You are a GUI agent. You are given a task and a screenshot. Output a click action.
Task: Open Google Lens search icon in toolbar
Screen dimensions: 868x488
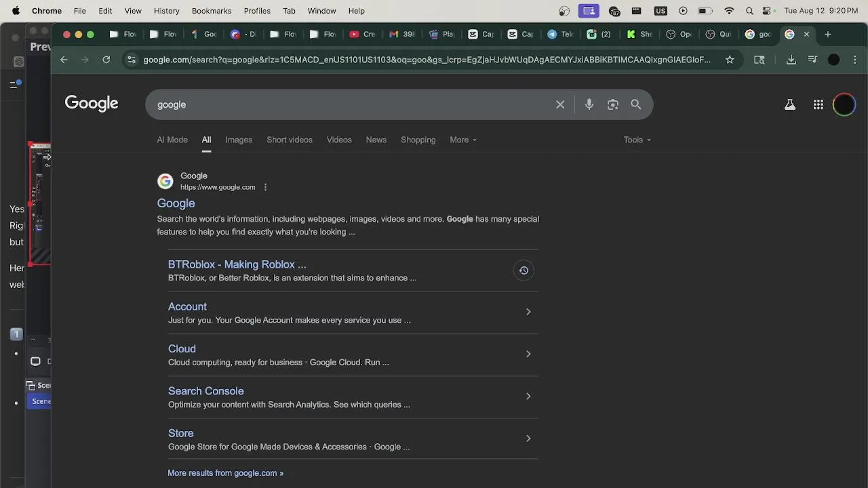759,60
